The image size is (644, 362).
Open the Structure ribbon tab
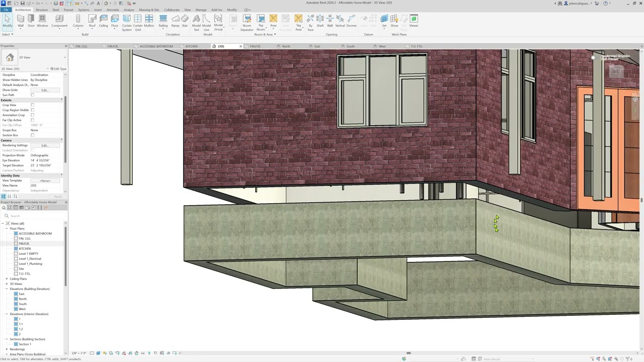pos(42,10)
